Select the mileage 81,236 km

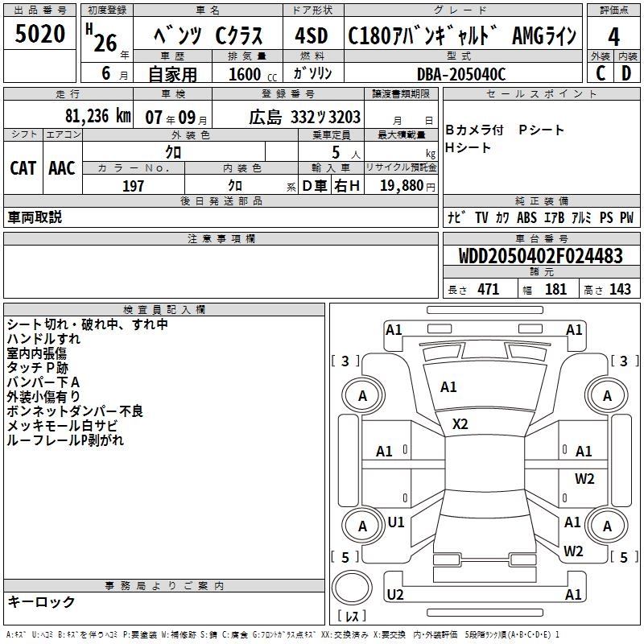pos(98,116)
